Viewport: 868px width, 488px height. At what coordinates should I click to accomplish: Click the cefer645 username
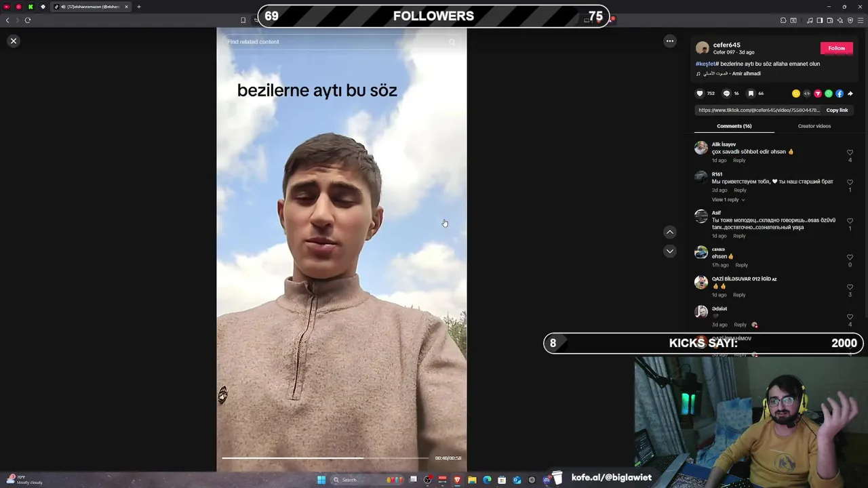coord(726,45)
